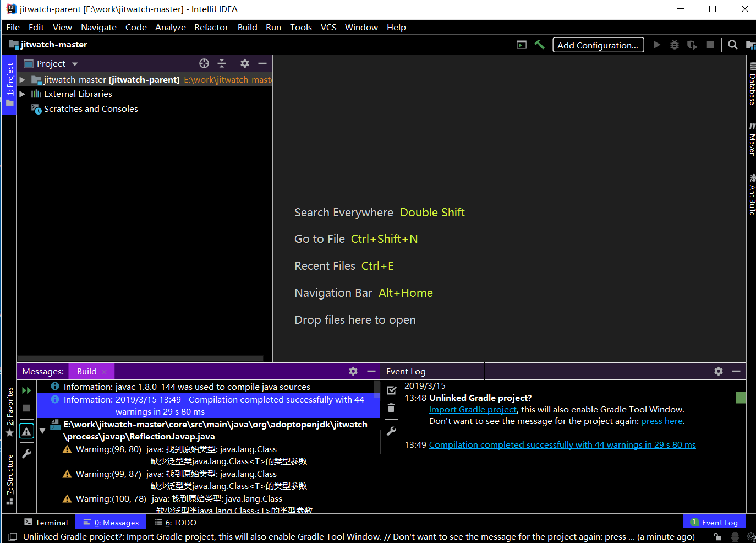Open the Analyze menu
The image size is (756, 543).
pyautogui.click(x=170, y=27)
